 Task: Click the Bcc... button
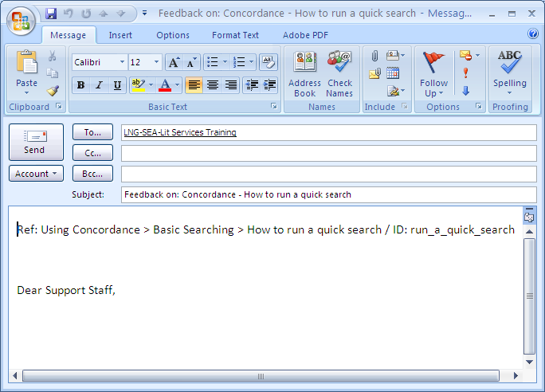(92, 174)
